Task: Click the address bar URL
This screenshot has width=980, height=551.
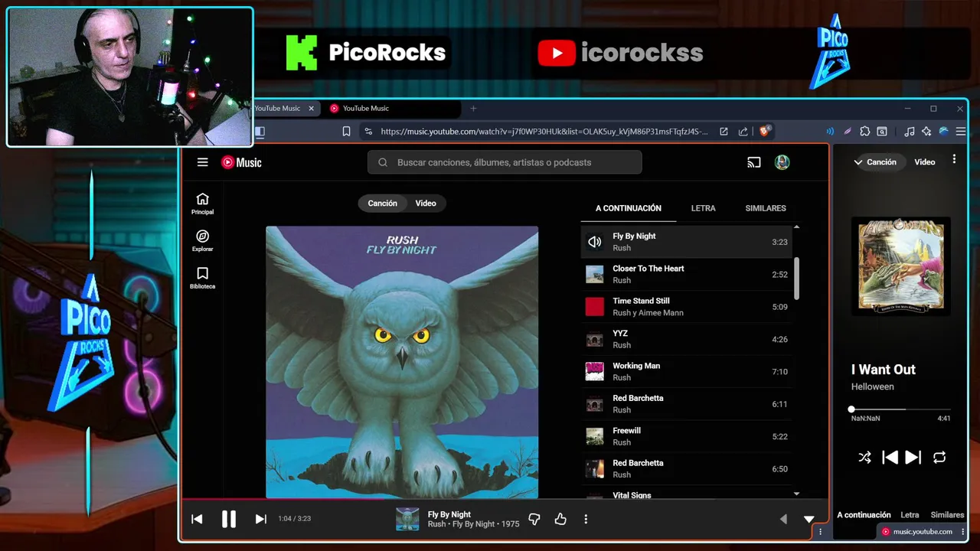Action: (x=544, y=132)
